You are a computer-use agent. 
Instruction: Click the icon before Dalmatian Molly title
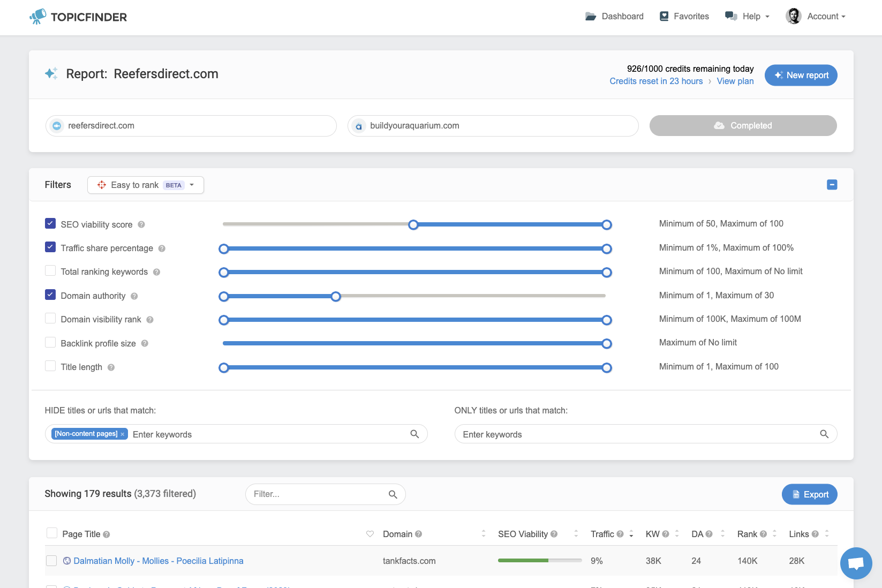point(67,561)
